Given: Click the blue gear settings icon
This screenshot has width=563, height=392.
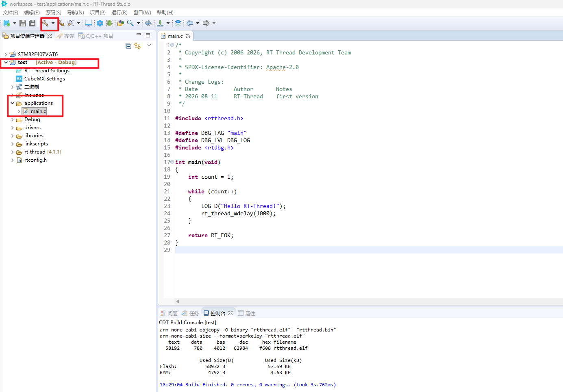Looking at the screenshot, I should coord(100,23).
